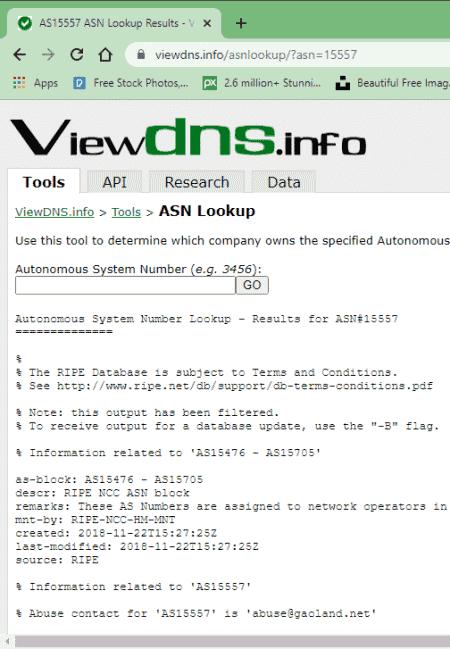This screenshot has height=649, width=450.
Task: Click the scrollbar left arrow
Action: point(7,642)
